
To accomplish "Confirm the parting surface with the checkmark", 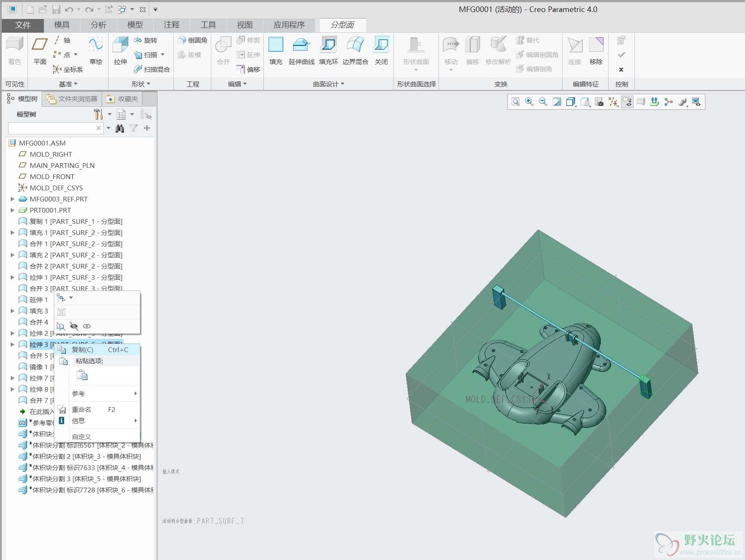I will click(x=621, y=55).
